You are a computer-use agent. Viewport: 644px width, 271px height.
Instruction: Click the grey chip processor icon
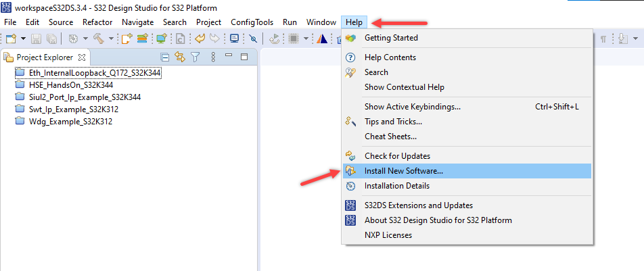pos(294,39)
